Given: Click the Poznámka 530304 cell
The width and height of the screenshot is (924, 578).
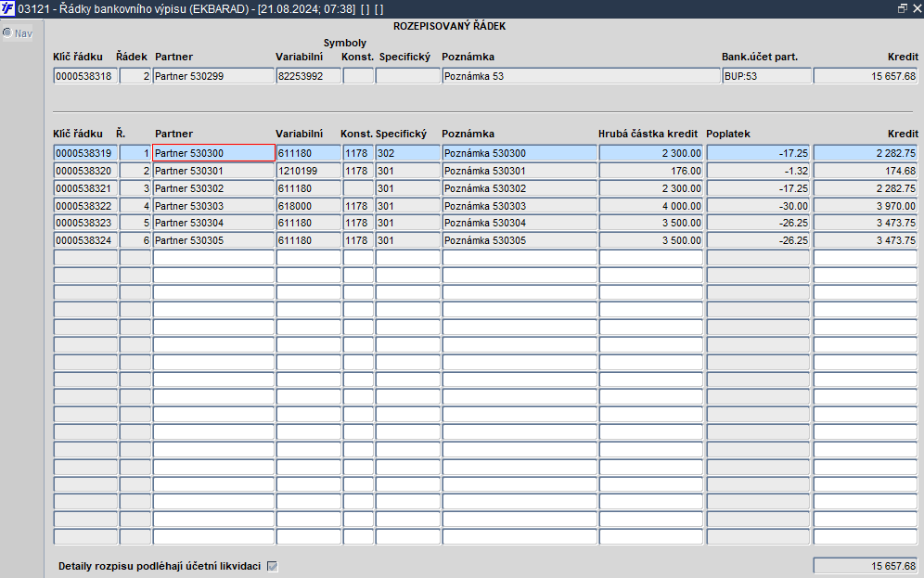Looking at the screenshot, I should click(x=520, y=223).
